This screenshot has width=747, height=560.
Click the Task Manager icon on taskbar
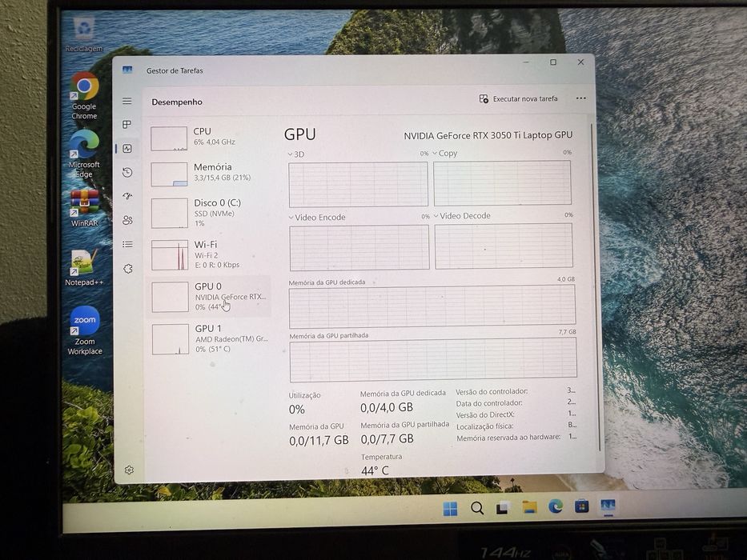pyautogui.click(x=608, y=505)
